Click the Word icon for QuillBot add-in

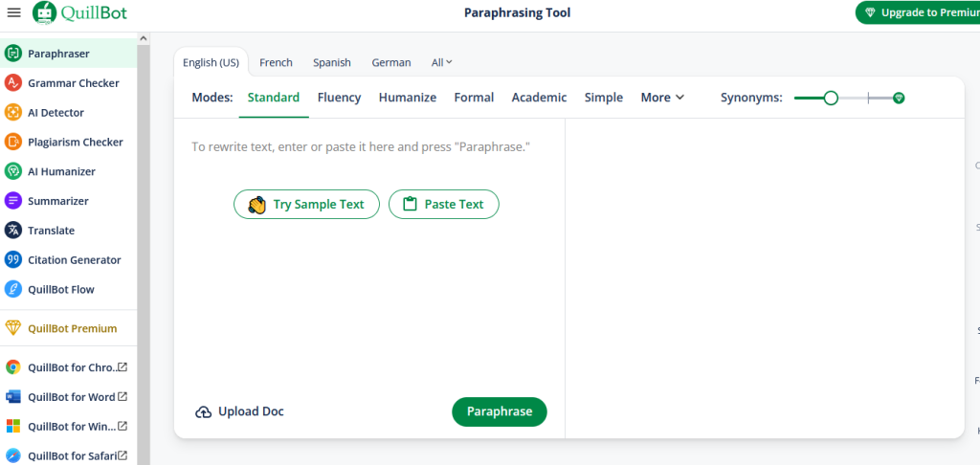13,397
